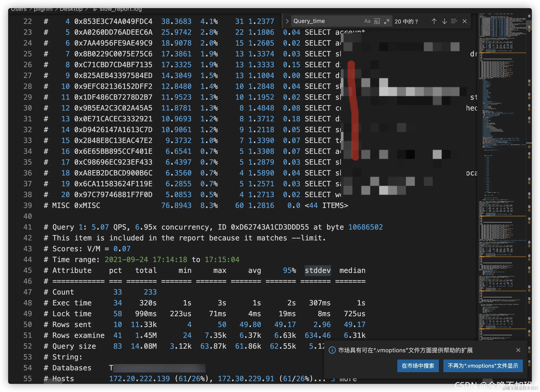
Task: Toggle Find in Selection icon
Action: click(454, 21)
